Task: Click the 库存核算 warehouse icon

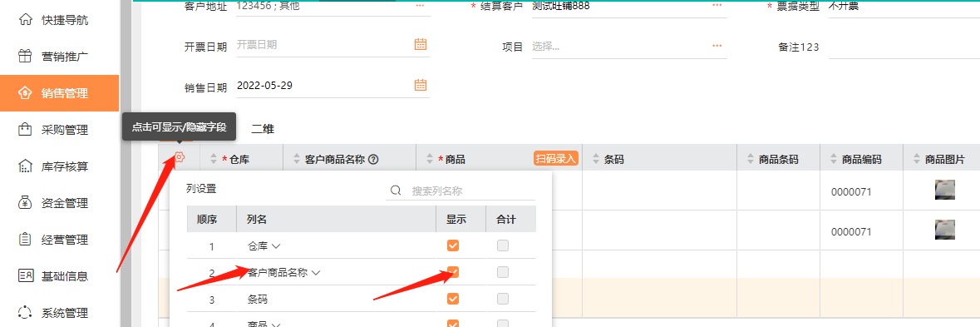Action: 25,166
